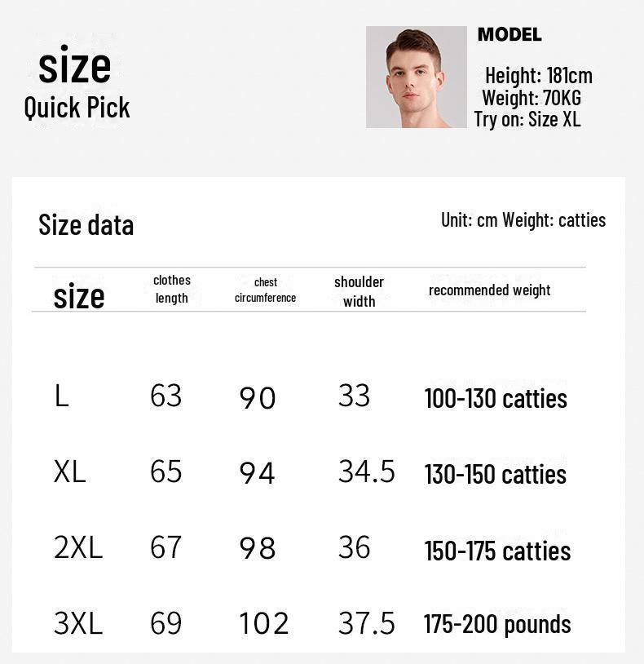The image size is (644, 664).
Task: Choose the 2XL size row label
Action: point(78,548)
